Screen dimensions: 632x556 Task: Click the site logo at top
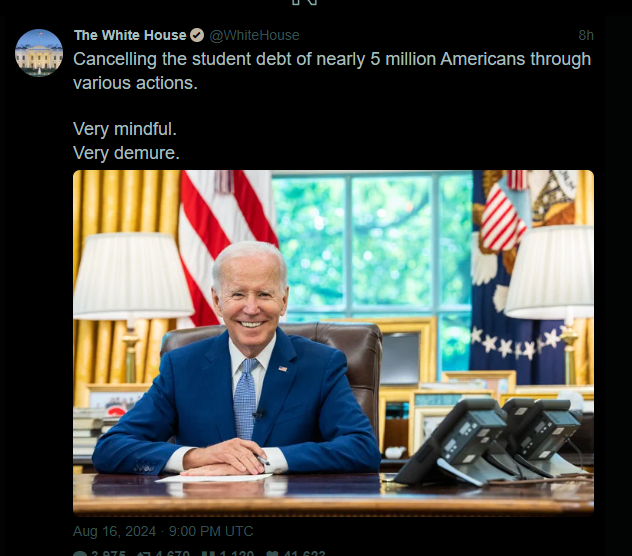(304, 2)
